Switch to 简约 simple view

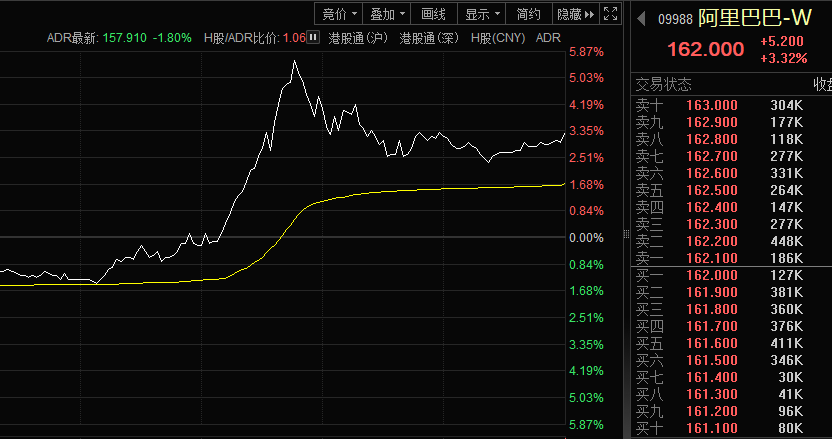coord(529,14)
